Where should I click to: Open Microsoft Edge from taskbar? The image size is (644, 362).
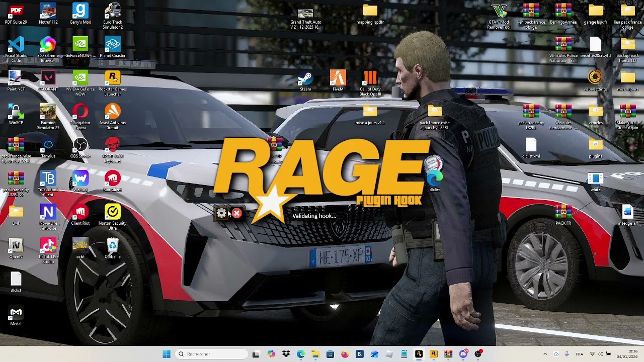[x=301, y=354]
